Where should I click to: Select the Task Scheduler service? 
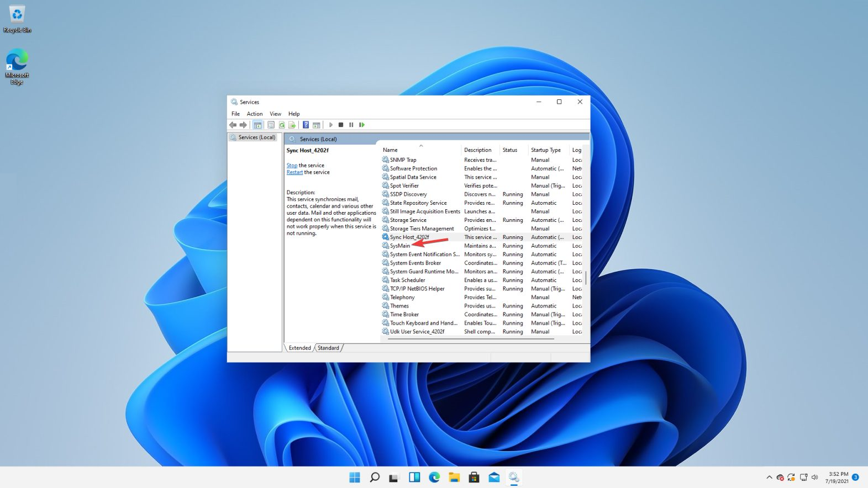point(481,280)
